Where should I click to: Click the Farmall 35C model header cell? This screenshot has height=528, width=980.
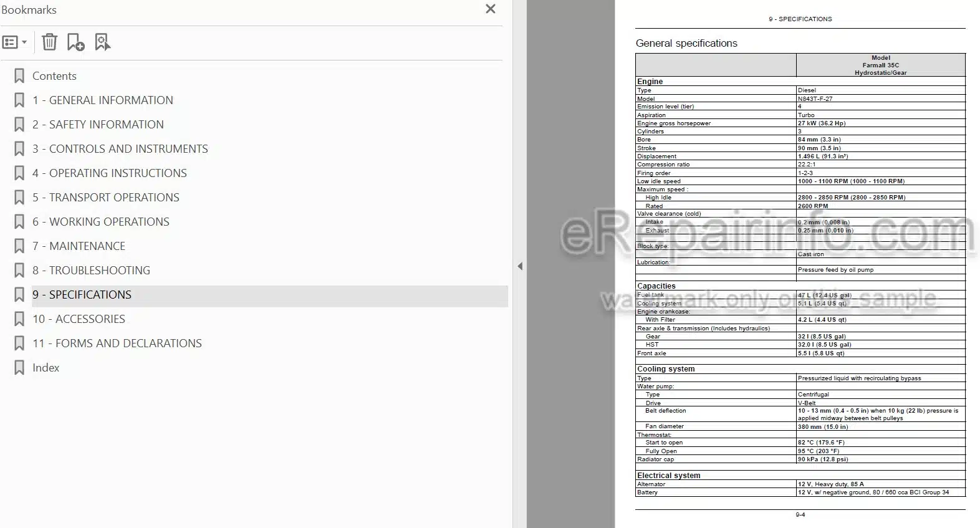tap(880, 65)
